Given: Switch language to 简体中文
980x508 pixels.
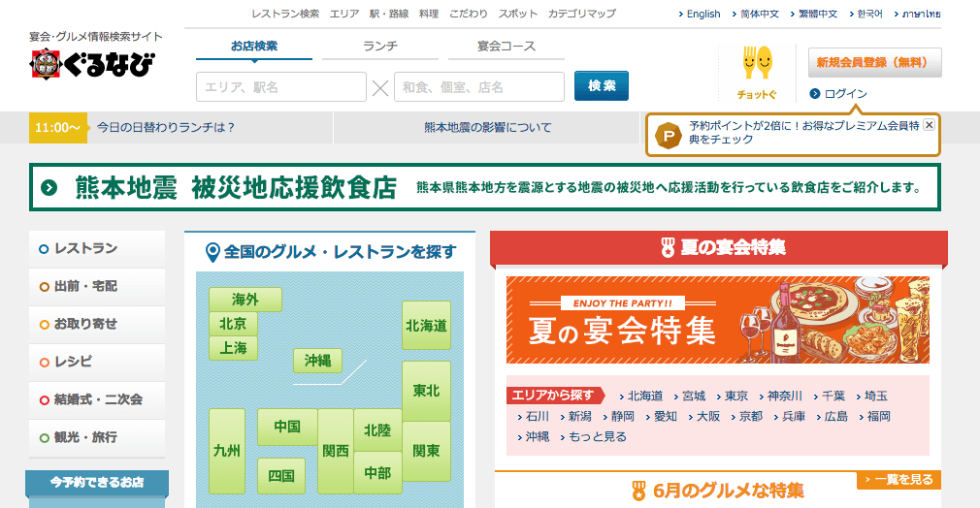Looking at the screenshot, I should [760, 14].
